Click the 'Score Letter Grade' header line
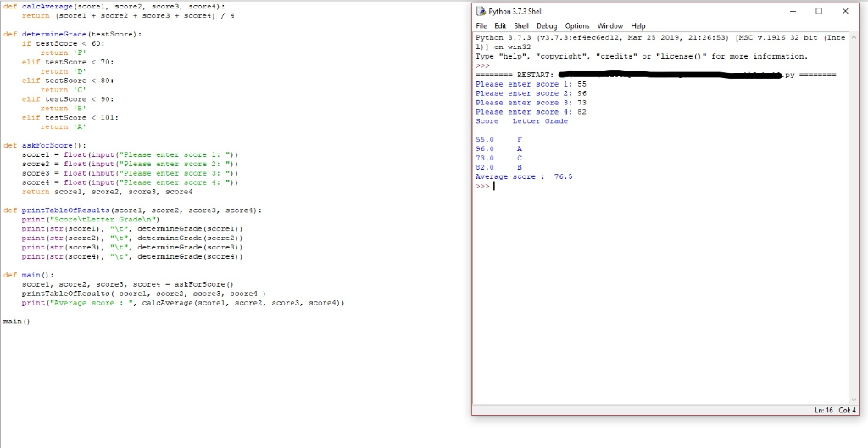868x448 pixels. coord(521,120)
